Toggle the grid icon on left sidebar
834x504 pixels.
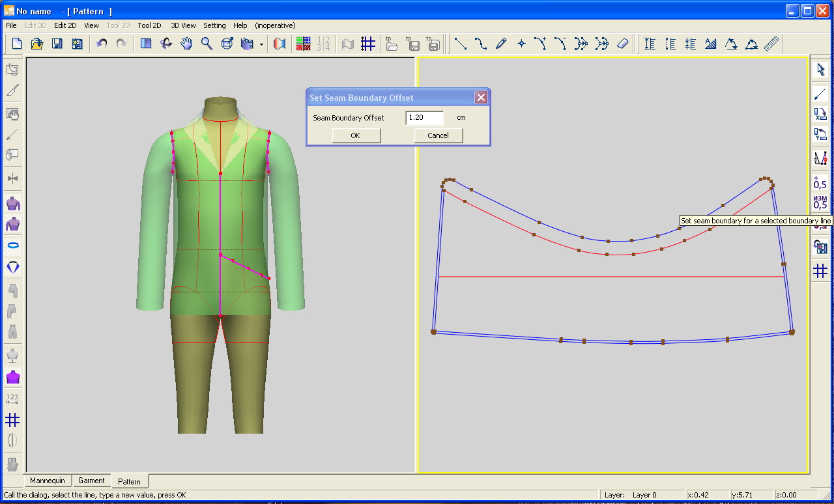[x=12, y=420]
